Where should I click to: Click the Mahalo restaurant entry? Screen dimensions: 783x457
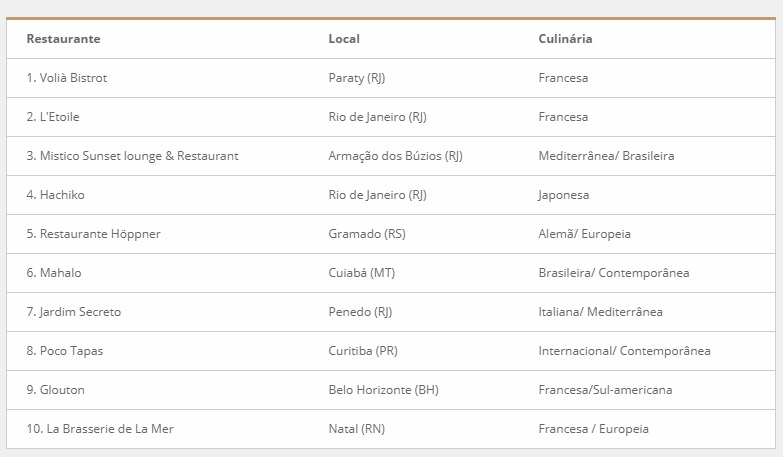[54, 273]
